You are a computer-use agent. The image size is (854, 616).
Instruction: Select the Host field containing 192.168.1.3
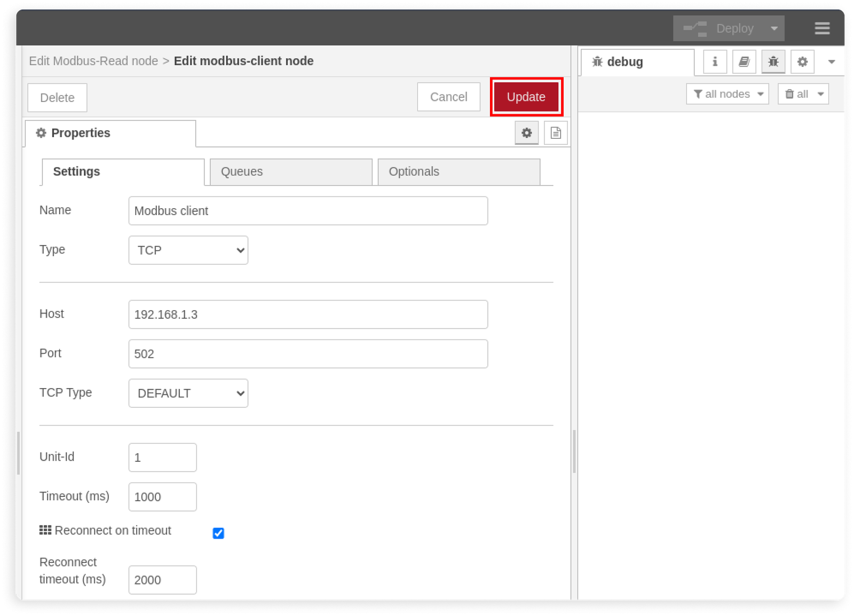click(x=308, y=314)
